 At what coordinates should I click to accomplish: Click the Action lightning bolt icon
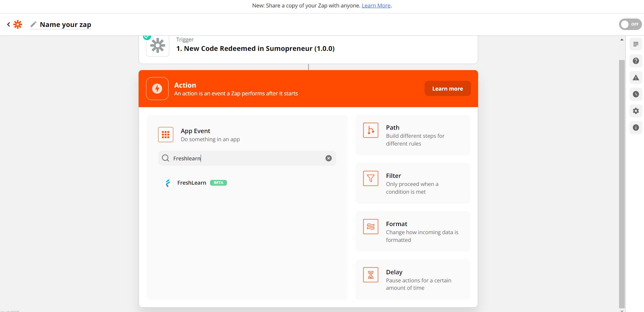click(157, 89)
